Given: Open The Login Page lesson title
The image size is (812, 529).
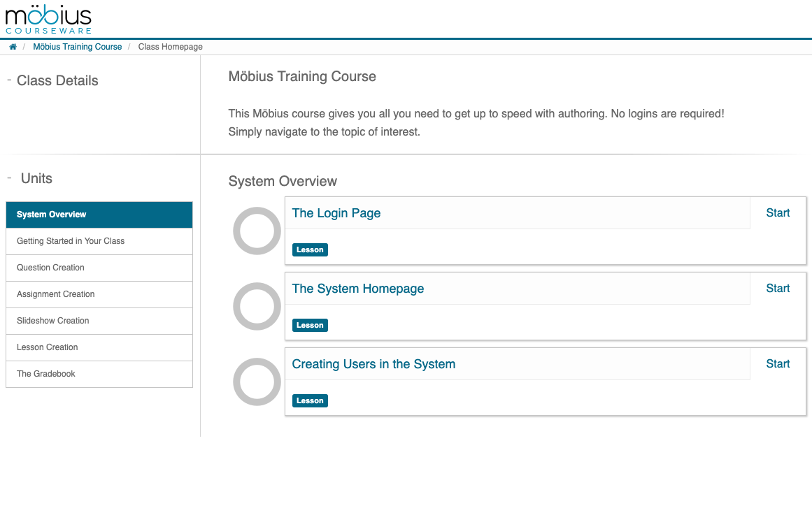Looking at the screenshot, I should (336, 213).
